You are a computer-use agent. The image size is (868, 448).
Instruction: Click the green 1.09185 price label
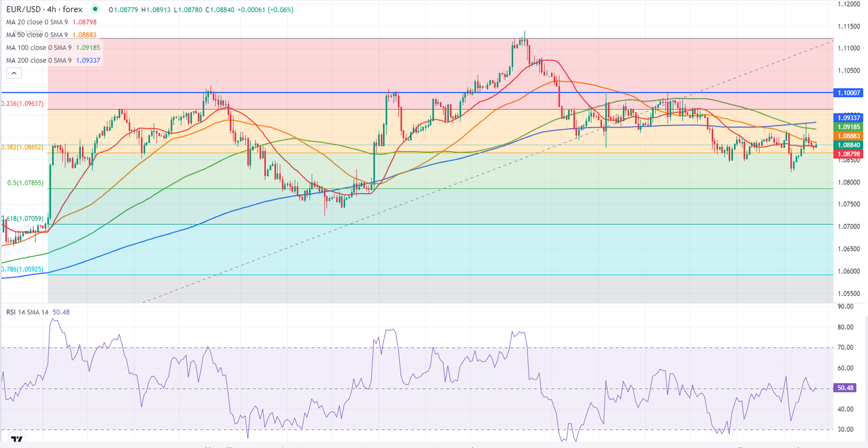[x=848, y=127]
